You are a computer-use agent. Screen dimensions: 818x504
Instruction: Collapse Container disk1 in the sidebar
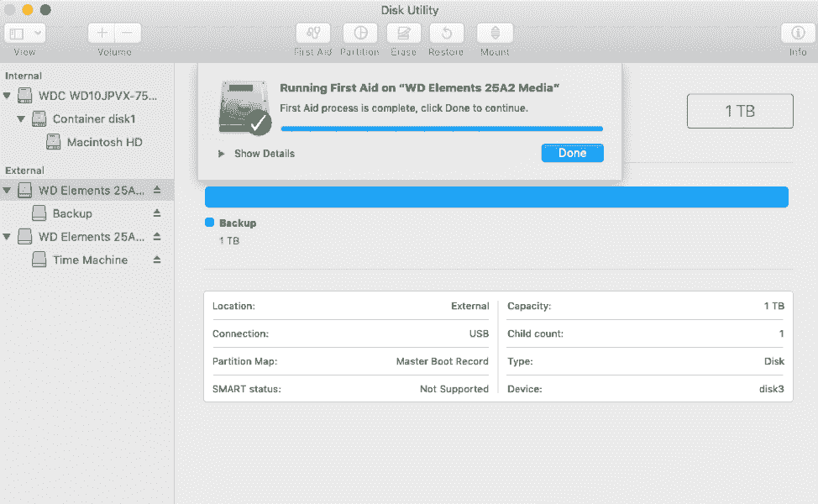[21, 118]
